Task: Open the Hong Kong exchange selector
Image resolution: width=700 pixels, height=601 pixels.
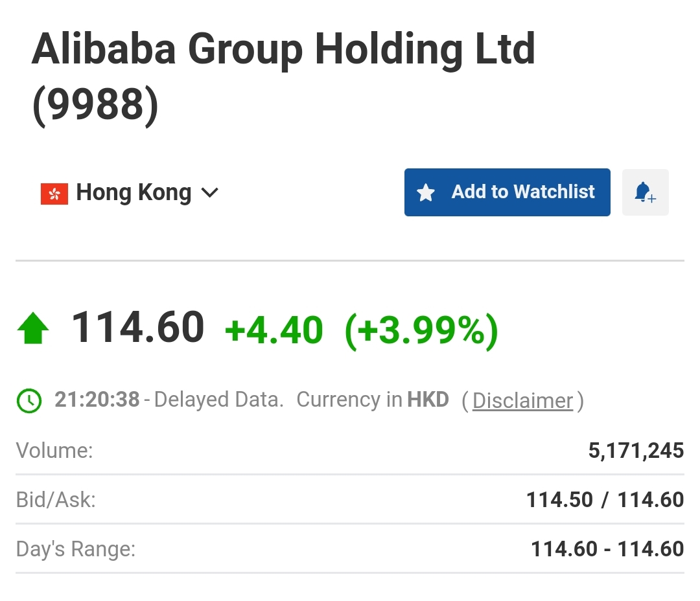Action: (130, 193)
